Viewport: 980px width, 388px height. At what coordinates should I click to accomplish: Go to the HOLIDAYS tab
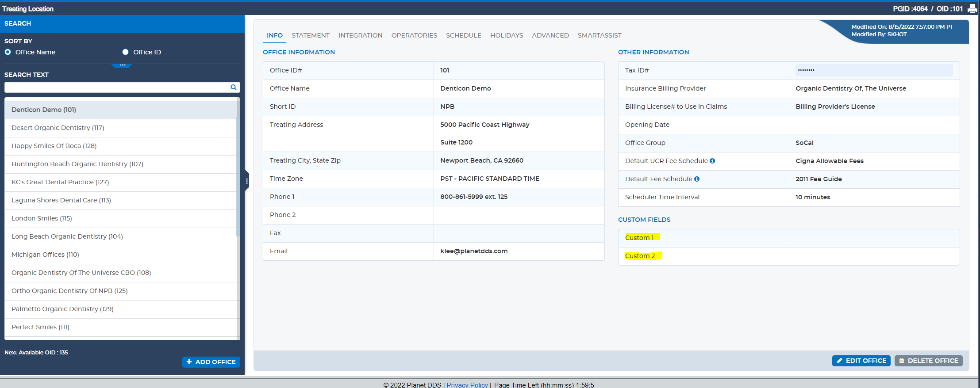(507, 35)
